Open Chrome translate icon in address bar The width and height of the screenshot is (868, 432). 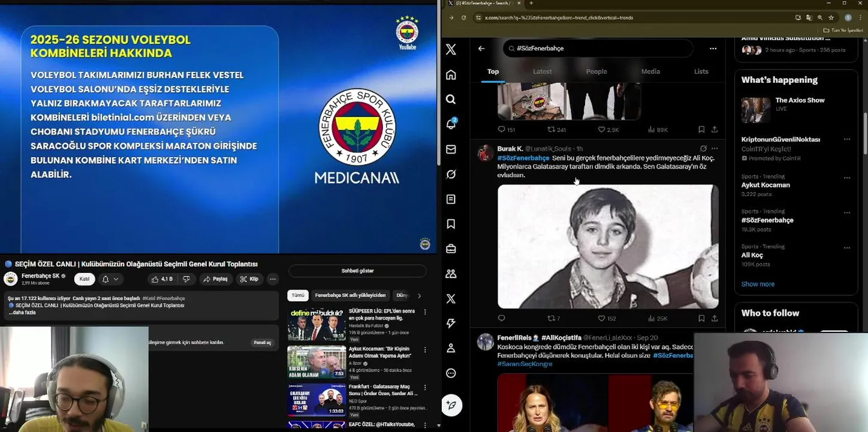click(809, 17)
